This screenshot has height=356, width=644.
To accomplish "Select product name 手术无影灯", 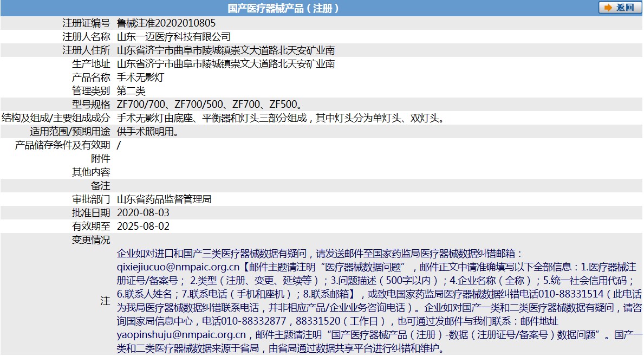I will pyautogui.click(x=140, y=77).
